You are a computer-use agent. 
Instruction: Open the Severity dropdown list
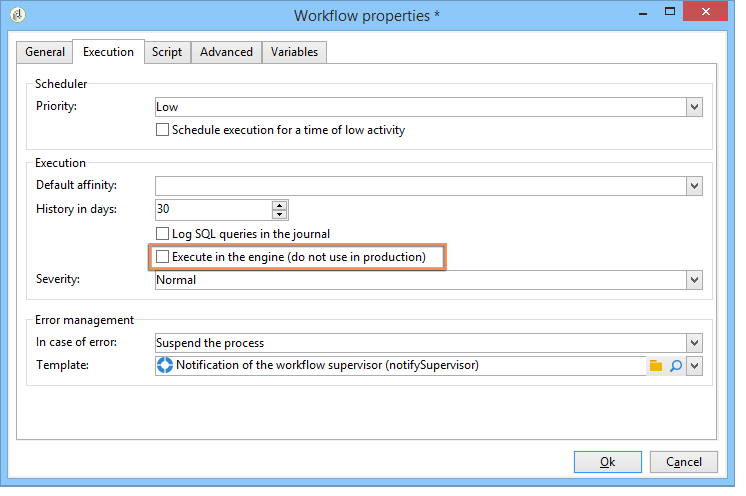click(x=694, y=280)
